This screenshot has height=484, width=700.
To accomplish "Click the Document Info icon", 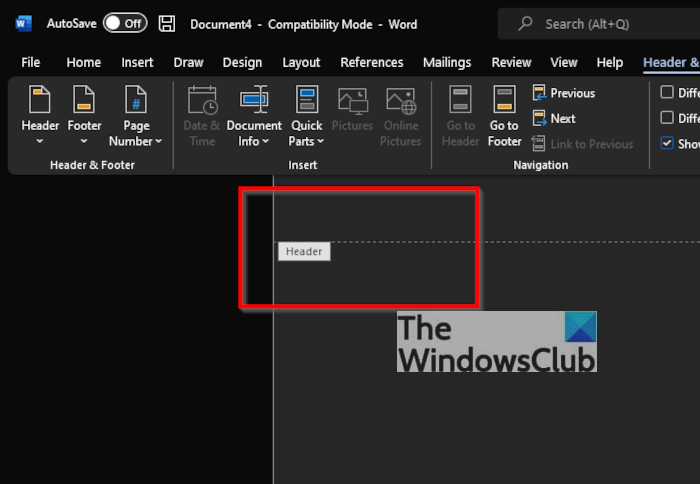I will [254, 99].
